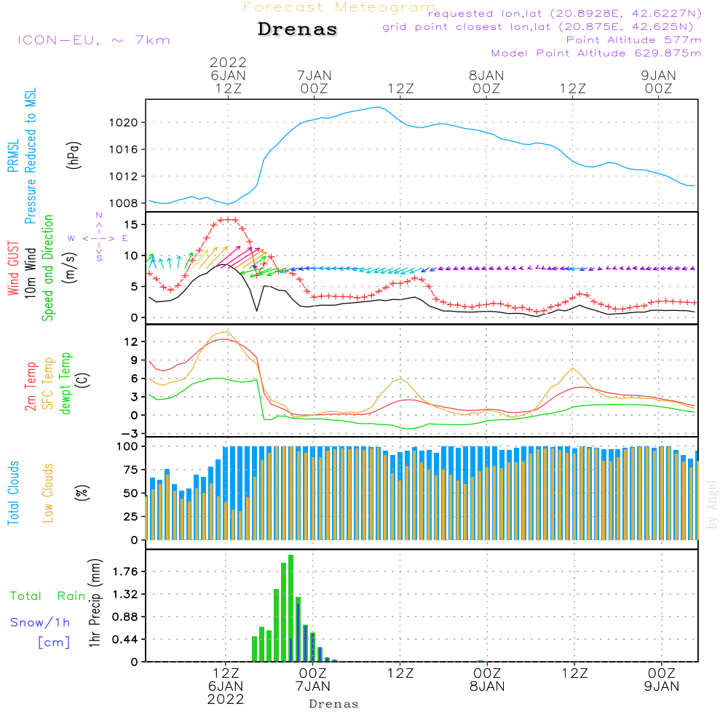Click the 7JAN 00Z top axis marker
The image size is (728, 728).
point(314,82)
